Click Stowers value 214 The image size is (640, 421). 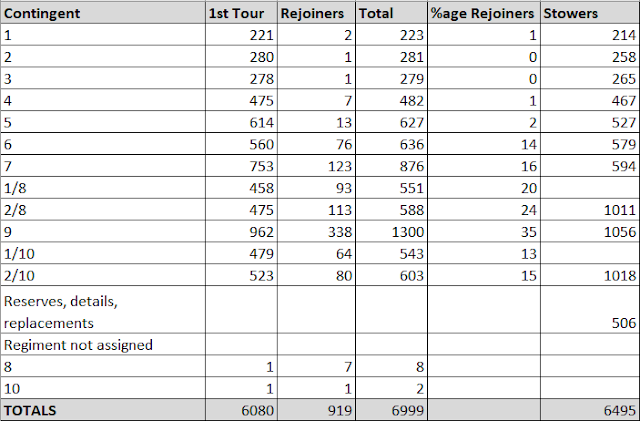pos(624,35)
